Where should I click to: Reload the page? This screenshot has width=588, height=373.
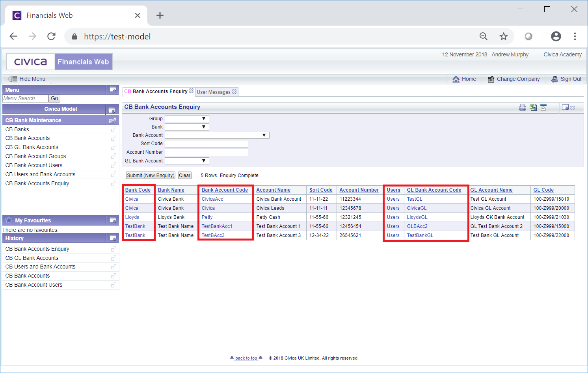tap(51, 36)
